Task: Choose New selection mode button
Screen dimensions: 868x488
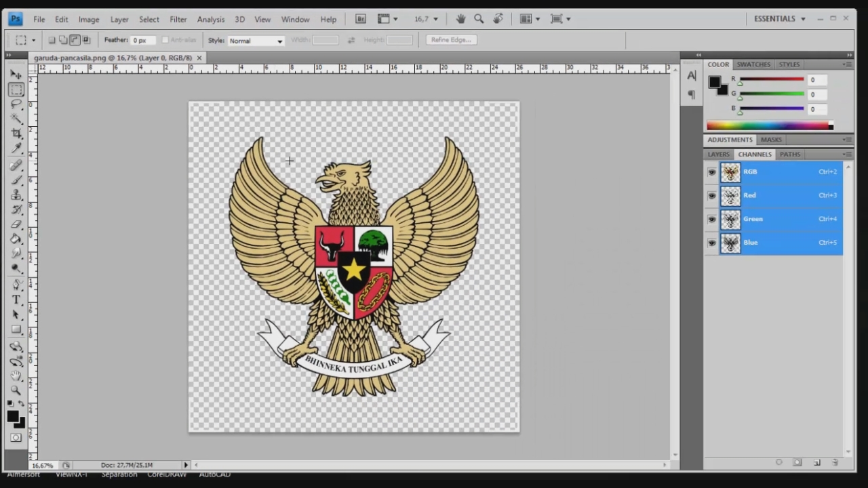Action: tap(52, 40)
